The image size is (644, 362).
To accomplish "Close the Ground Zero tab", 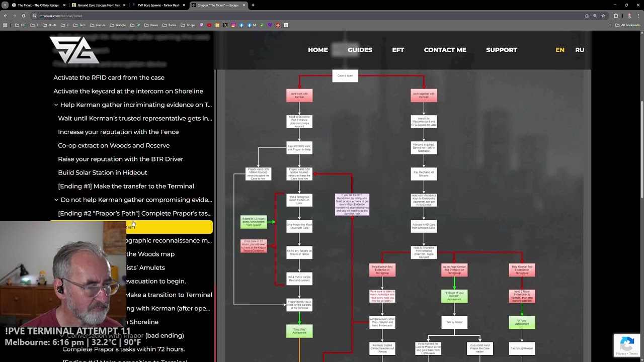I will (124, 5).
